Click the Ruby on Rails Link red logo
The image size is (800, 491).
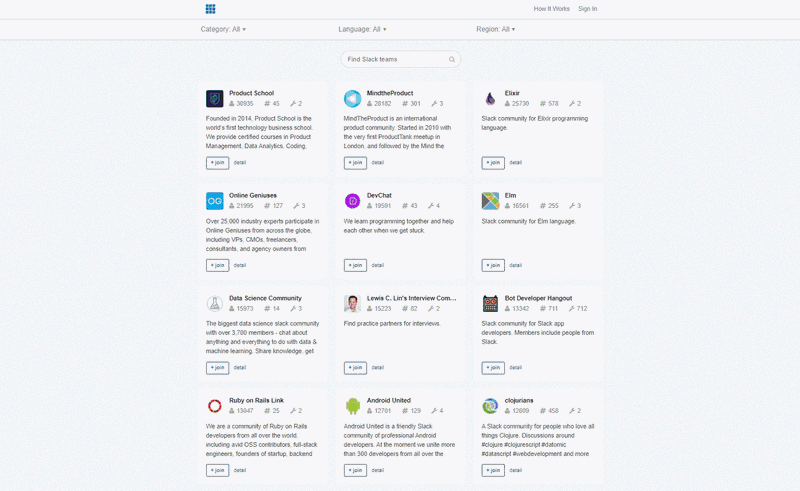point(214,406)
